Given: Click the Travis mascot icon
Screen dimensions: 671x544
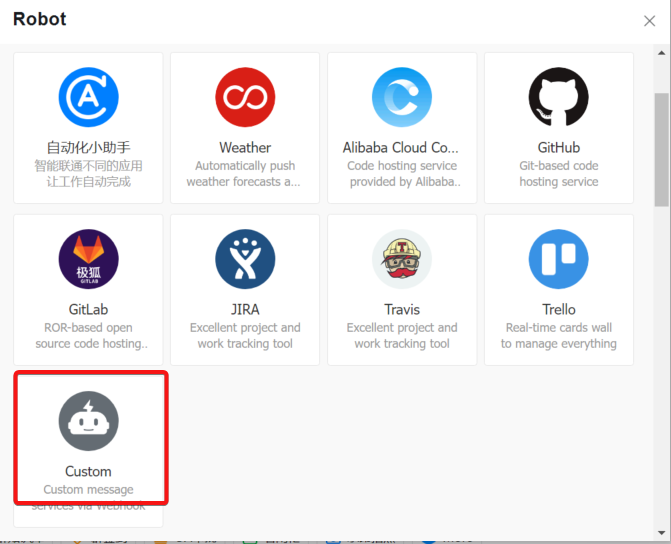Looking at the screenshot, I should (x=402, y=260).
